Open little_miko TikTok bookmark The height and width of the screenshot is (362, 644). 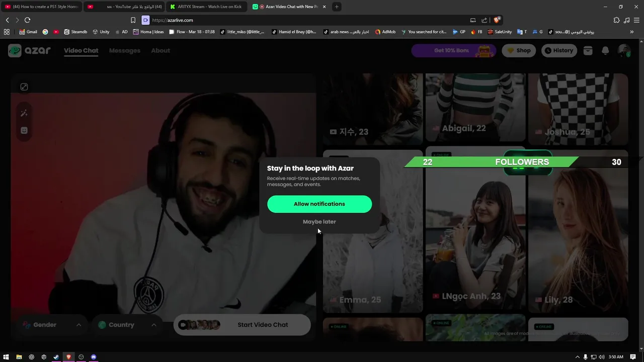click(x=242, y=32)
